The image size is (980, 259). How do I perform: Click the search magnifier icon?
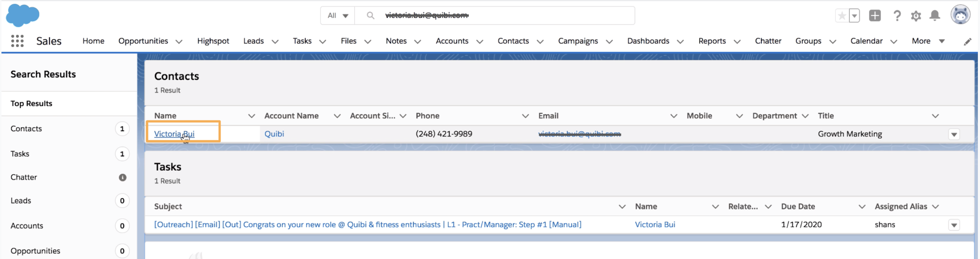pyautogui.click(x=370, y=16)
